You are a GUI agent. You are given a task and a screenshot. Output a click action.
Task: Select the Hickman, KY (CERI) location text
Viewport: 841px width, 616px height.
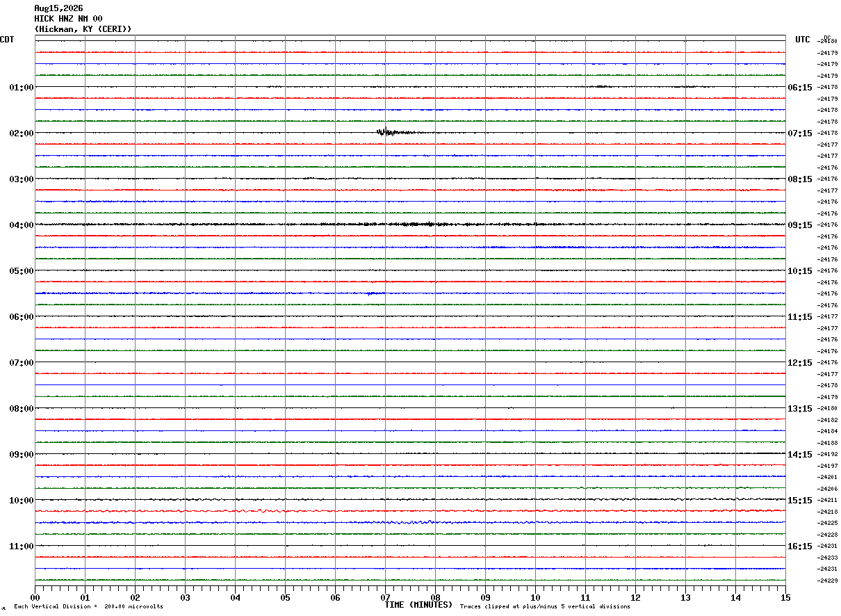click(83, 29)
